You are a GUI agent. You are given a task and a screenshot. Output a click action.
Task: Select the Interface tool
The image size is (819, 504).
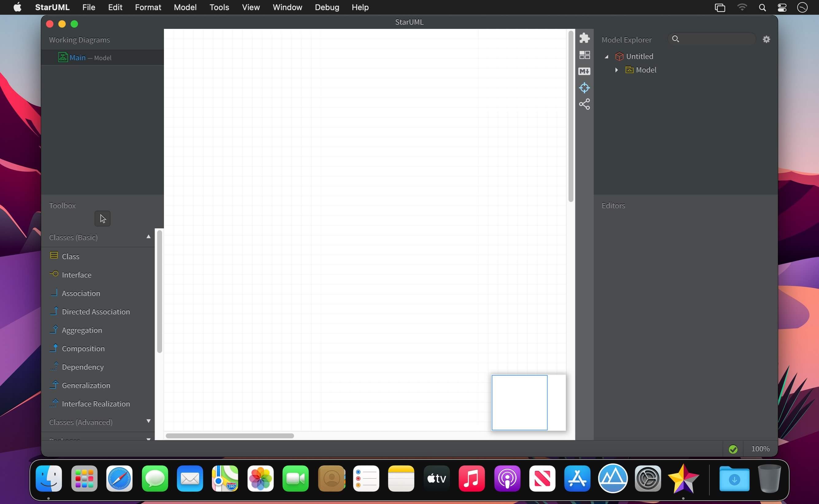click(x=76, y=275)
